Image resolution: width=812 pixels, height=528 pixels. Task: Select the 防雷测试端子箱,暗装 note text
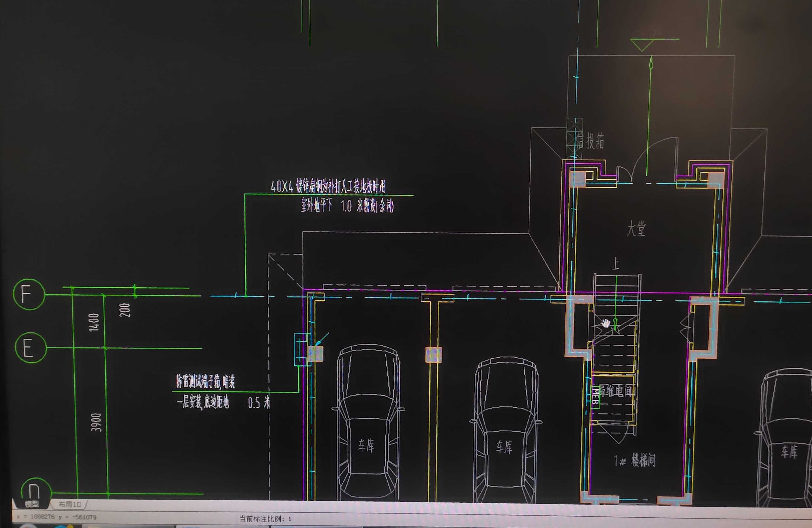205,381
